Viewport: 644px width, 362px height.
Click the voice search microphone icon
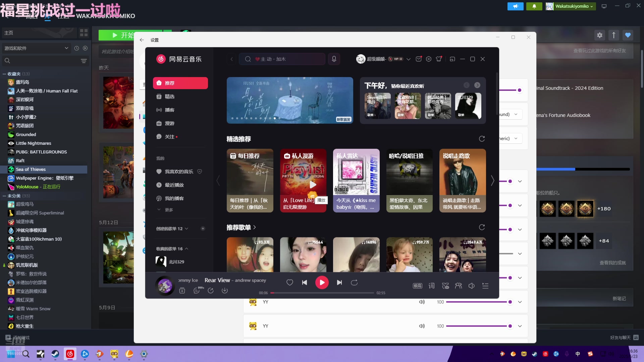pyautogui.click(x=334, y=59)
